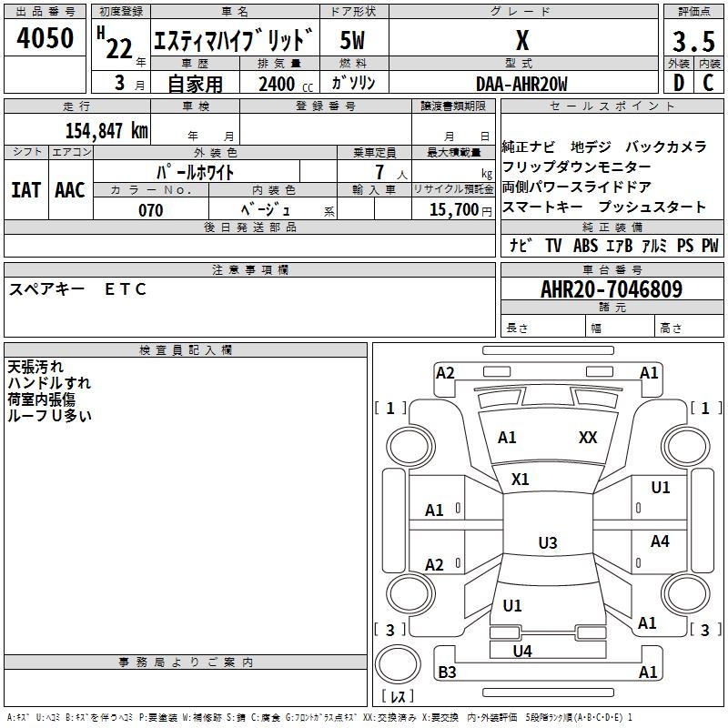Select the model code DAA-AHR20W

[521, 85]
